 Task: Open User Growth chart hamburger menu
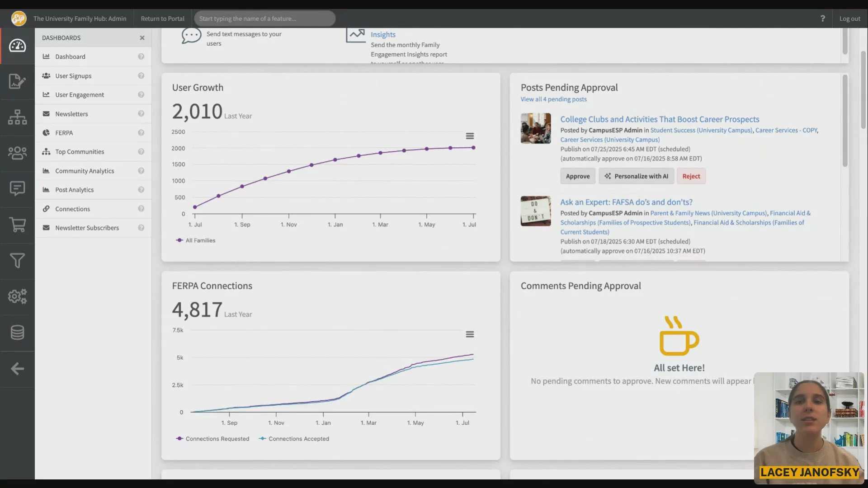point(470,136)
